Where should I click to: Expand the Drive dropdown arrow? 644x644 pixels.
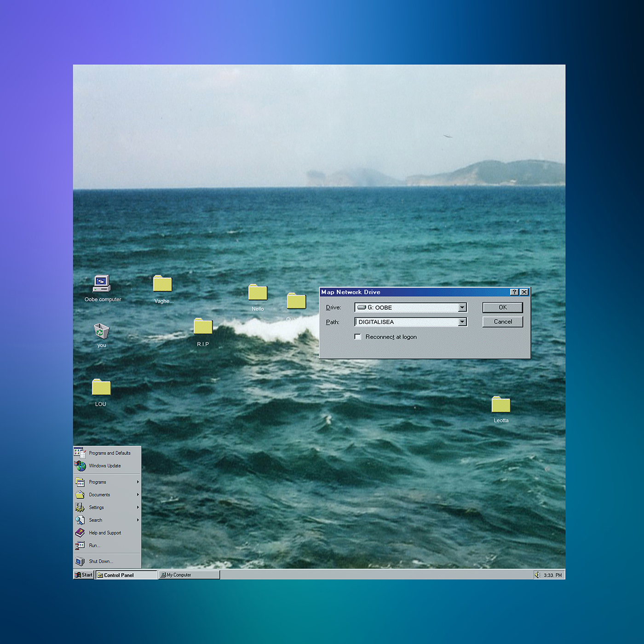tap(462, 307)
